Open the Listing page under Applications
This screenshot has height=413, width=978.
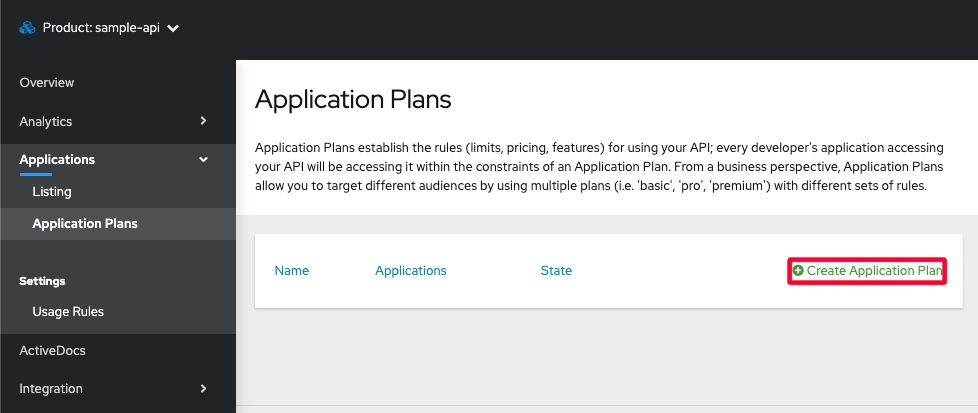[x=52, y=191]
